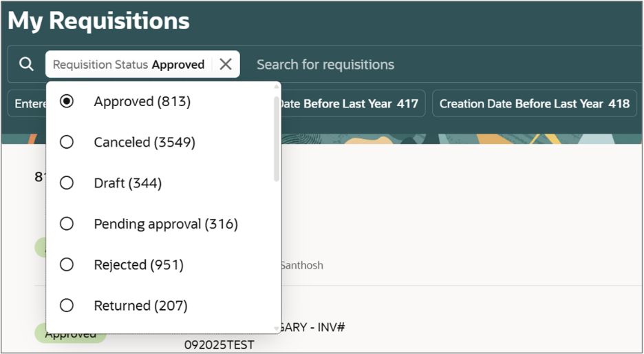Choose the Returned (207) radio option
Image resolution: width=644 pixels, height=354 pixels.
[x=67, y=306]
